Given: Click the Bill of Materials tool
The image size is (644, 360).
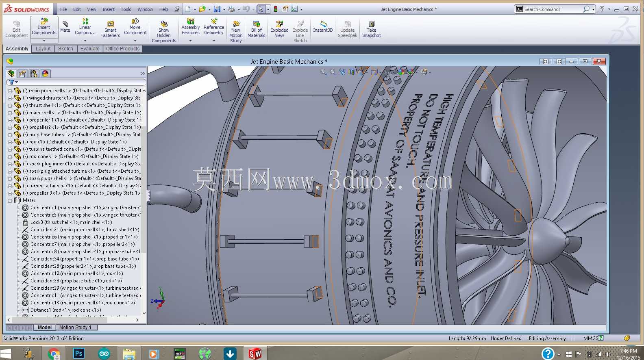Looking at the screenshot, I should (256, 30).
